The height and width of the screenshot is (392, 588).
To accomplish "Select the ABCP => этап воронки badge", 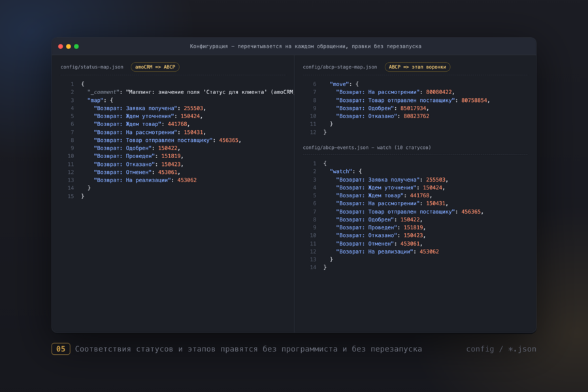I will pos(417,67).
